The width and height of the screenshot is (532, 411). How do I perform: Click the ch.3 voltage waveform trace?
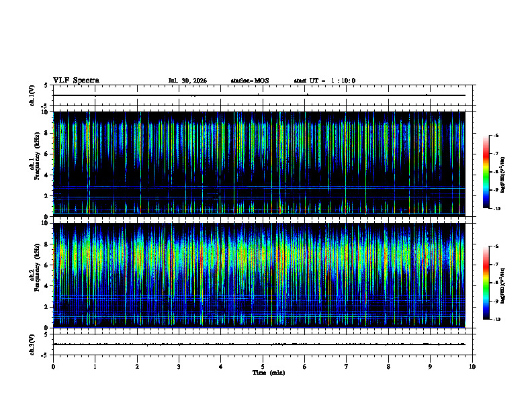point(259,345)
